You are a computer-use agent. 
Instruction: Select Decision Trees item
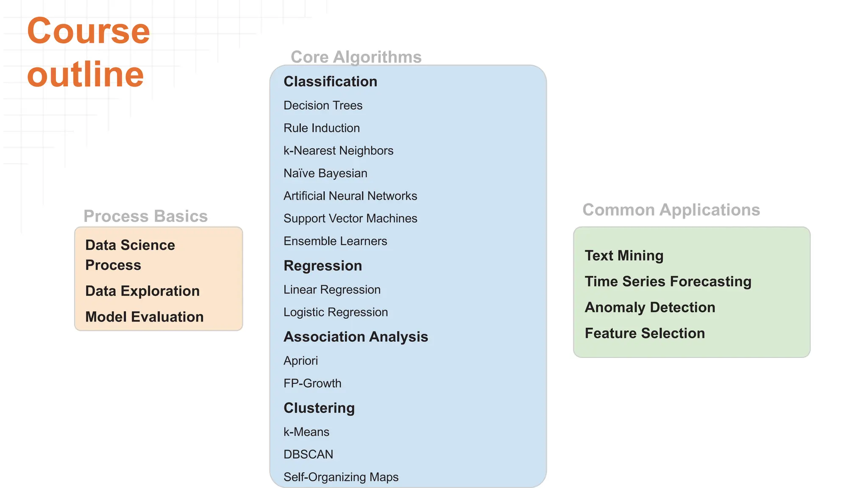[x=323, y=105]
